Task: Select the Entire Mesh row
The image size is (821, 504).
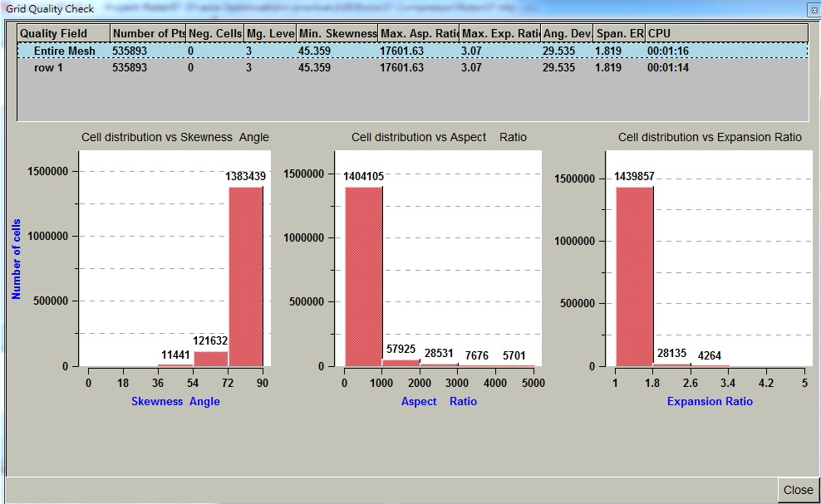Action: point(65,51)
